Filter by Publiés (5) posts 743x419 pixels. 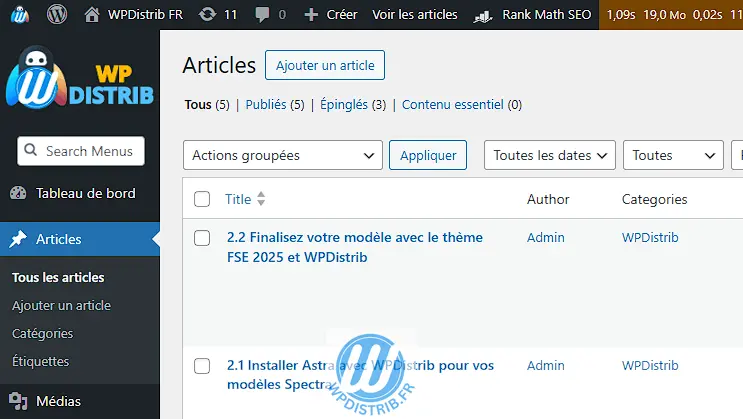[275, 104]
